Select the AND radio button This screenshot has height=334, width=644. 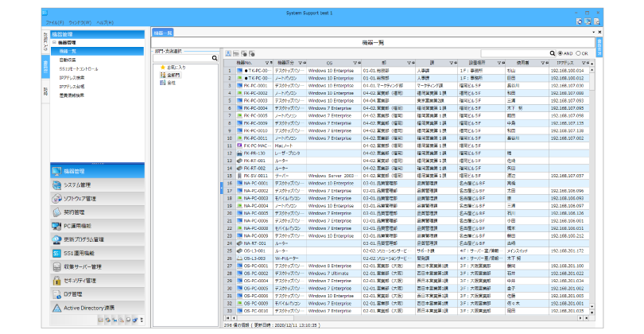(x=561, y=53)
